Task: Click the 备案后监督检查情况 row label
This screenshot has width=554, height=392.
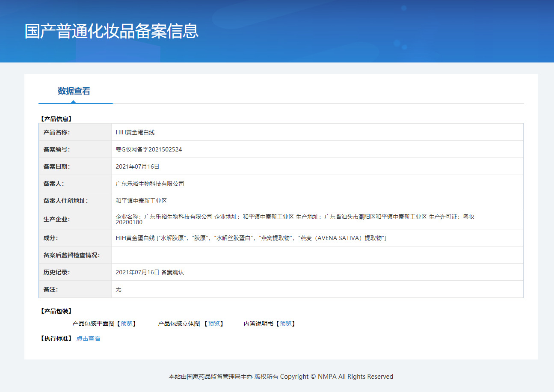Action: pyautogui.click(x=71, y=255)
